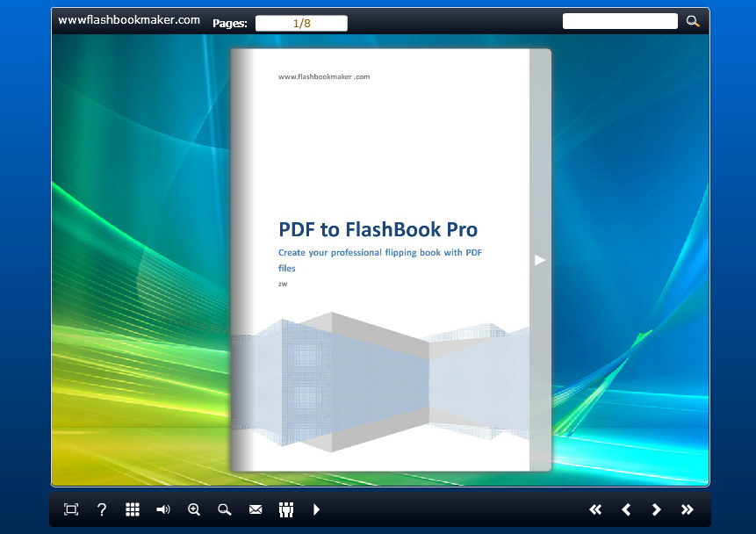Go to next page arrow
Image resolution: width=756 pixels, height=534 pixels.
pos(656,509)
